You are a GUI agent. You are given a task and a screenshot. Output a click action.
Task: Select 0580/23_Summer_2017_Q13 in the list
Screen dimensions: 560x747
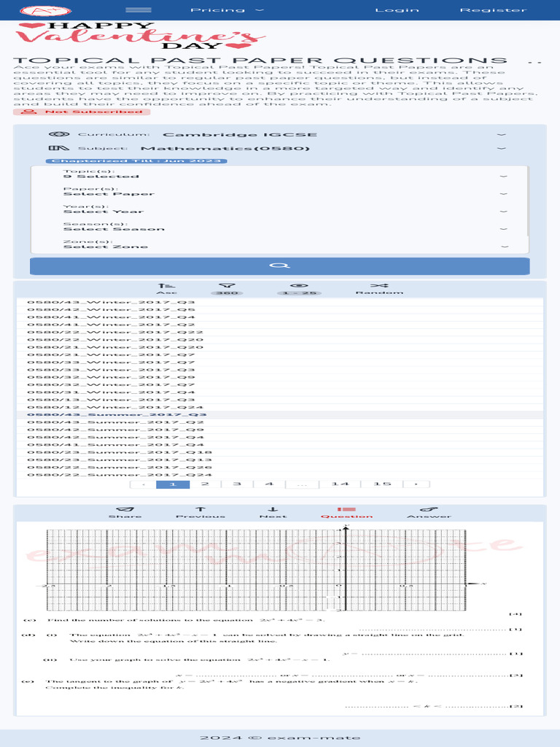coord(280,460)
